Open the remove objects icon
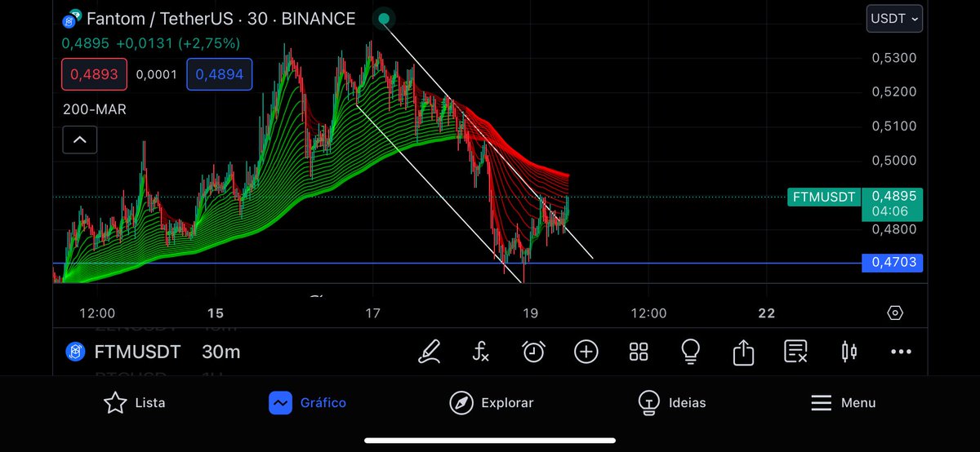Image resolution: width=980 pixels, height=452 pixels. (x=795, y=352)
